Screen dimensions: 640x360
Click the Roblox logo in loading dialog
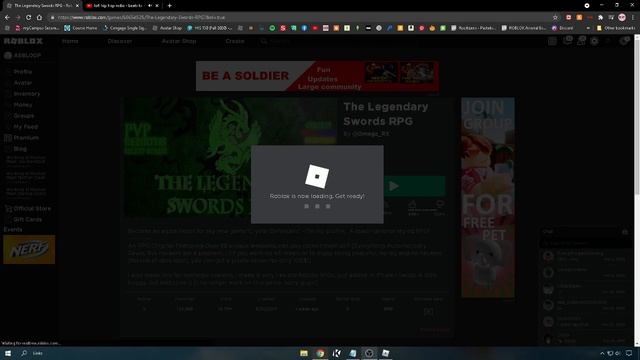(x=317, y=176)
